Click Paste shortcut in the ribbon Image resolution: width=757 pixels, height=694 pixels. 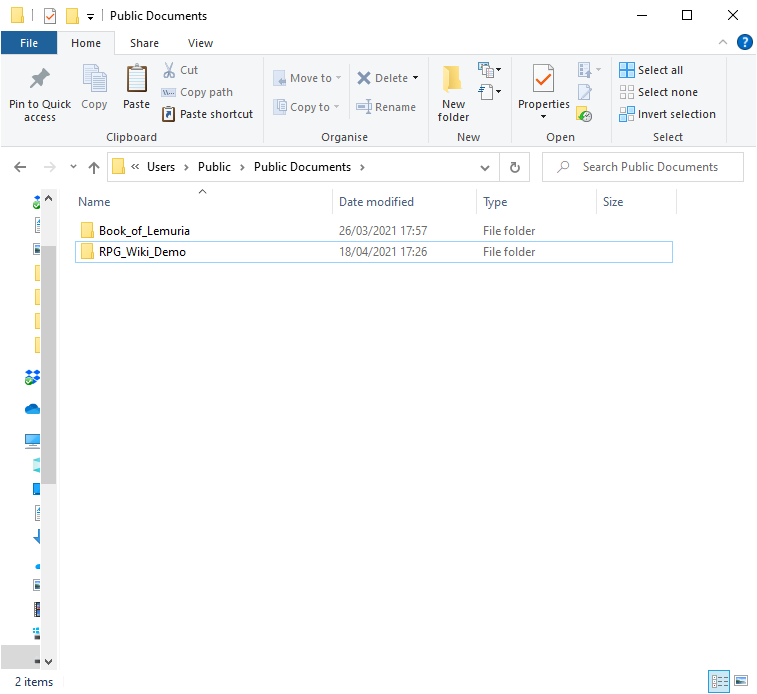(207, 114)
